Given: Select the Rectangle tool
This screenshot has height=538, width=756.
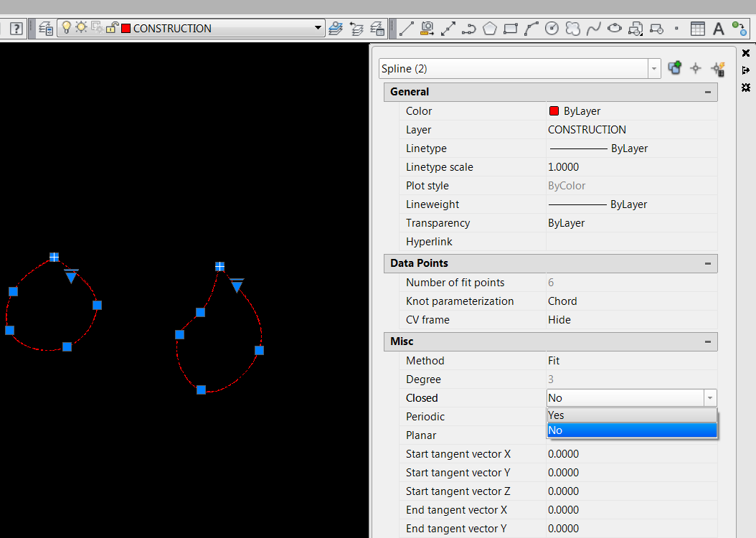Looking at the screenshot, I should coord(510,29).
